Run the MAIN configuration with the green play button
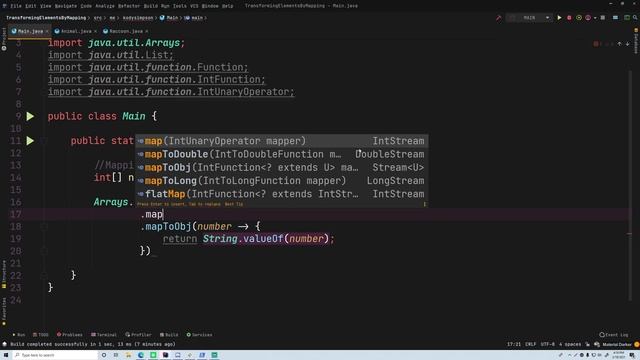The height and width of the screenshot is (360, 640). [x=559, y=18]
